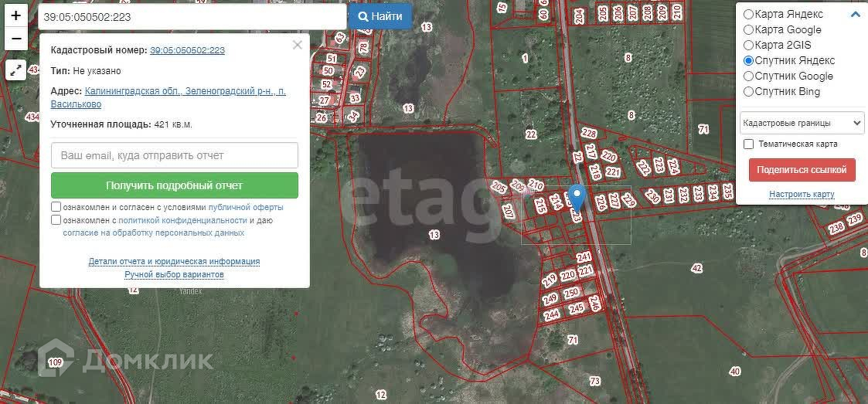The image size is (868, 404).
Task: Enable Тематическая карта checkbox
Action: [x=749, y=144]
